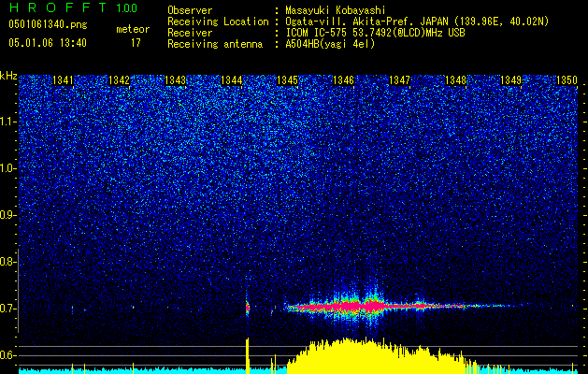Click the 1345 time marker
Viewport: 588px width, 374px height.
pos(287,80)
